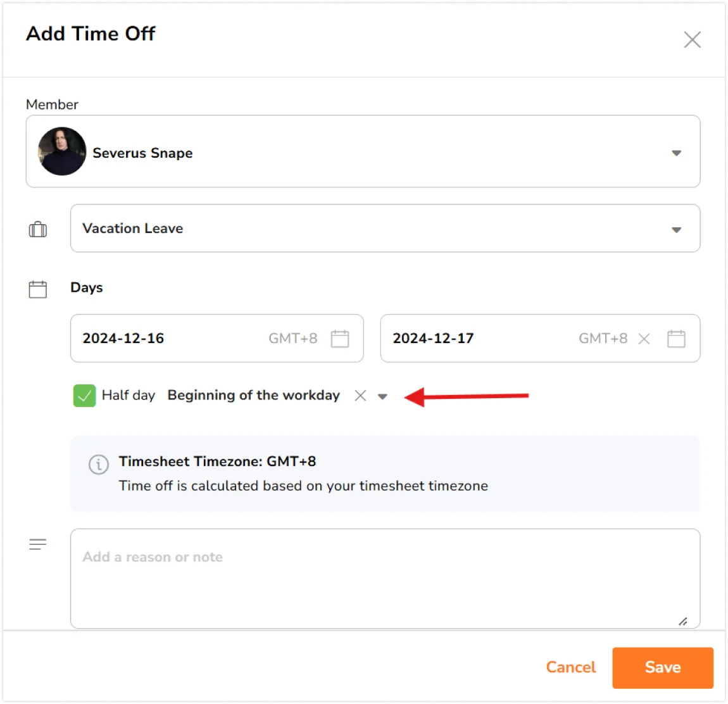Viewport: 728px width, 704px height.
Task: Clear the end date 2024-12-17
Action: (644, 339)
